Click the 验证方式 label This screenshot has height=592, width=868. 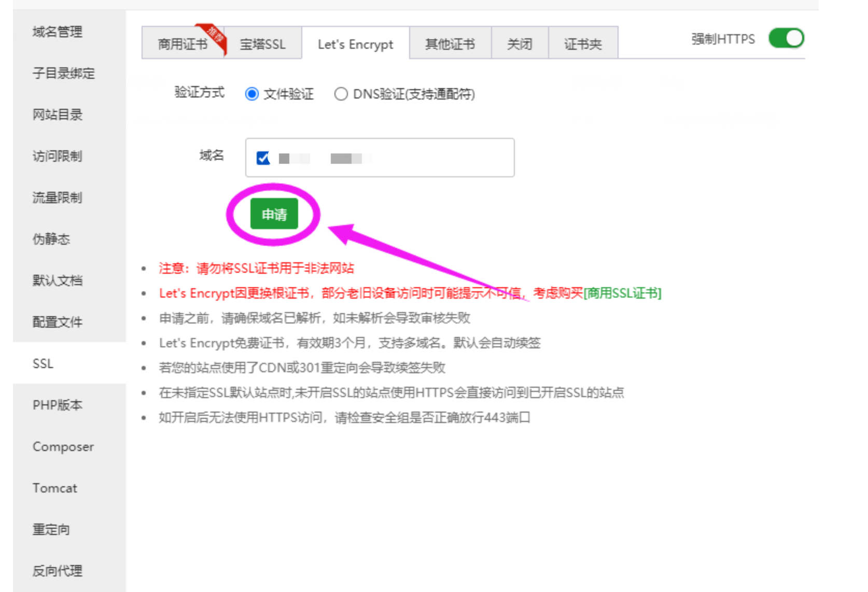(200, 92)
